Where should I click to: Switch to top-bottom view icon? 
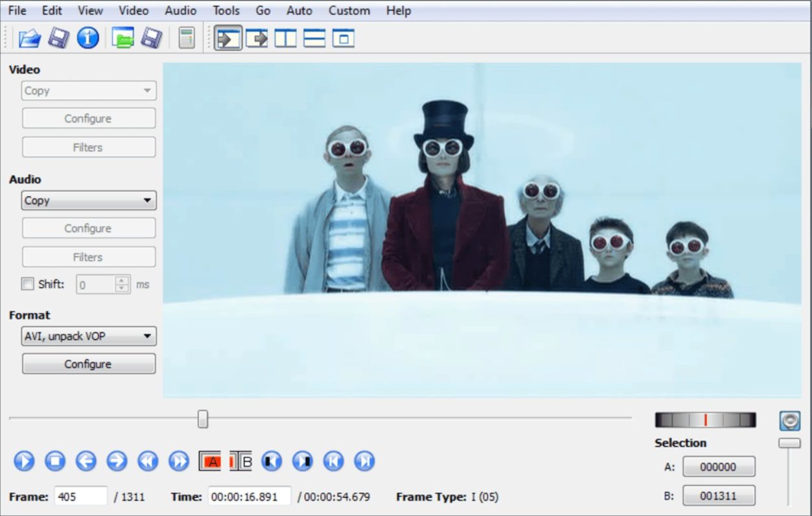(x=314, y=38)
